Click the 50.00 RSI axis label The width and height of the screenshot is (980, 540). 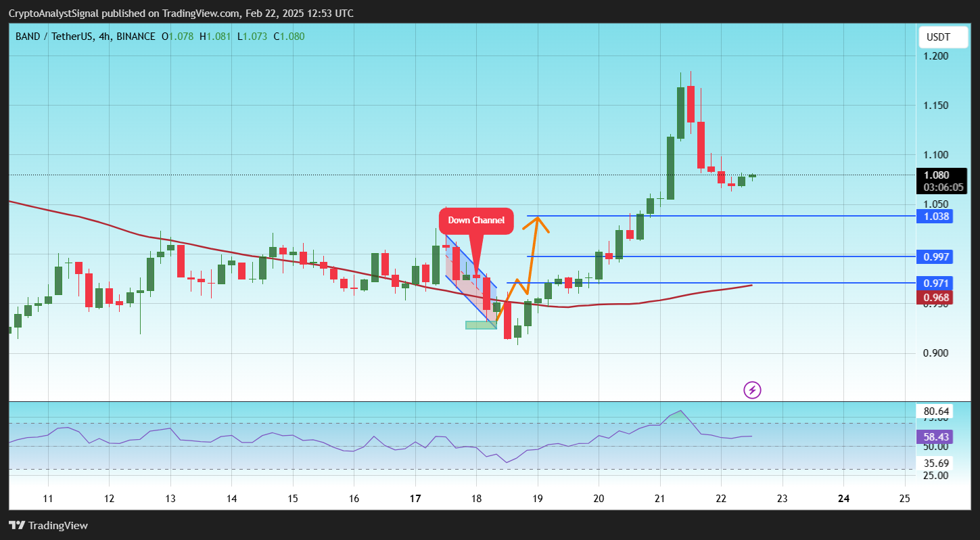[x=937, y=447]
